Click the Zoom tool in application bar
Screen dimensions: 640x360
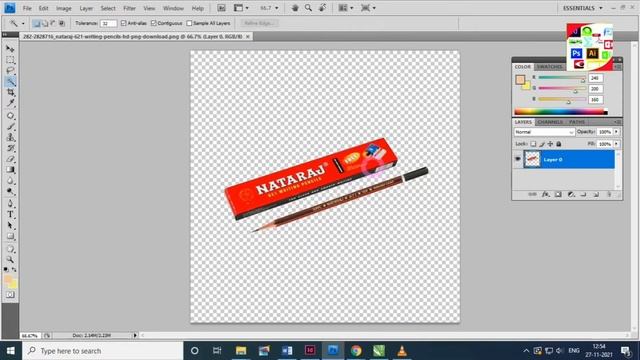tap(309, 8)
